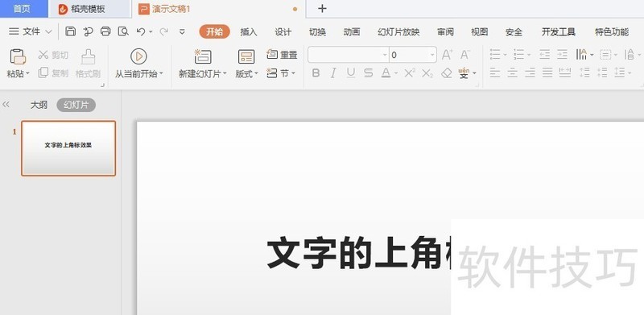This screenshot has height=315, width=644.
Task: Justify text alignment
Action: click(547, 73)
